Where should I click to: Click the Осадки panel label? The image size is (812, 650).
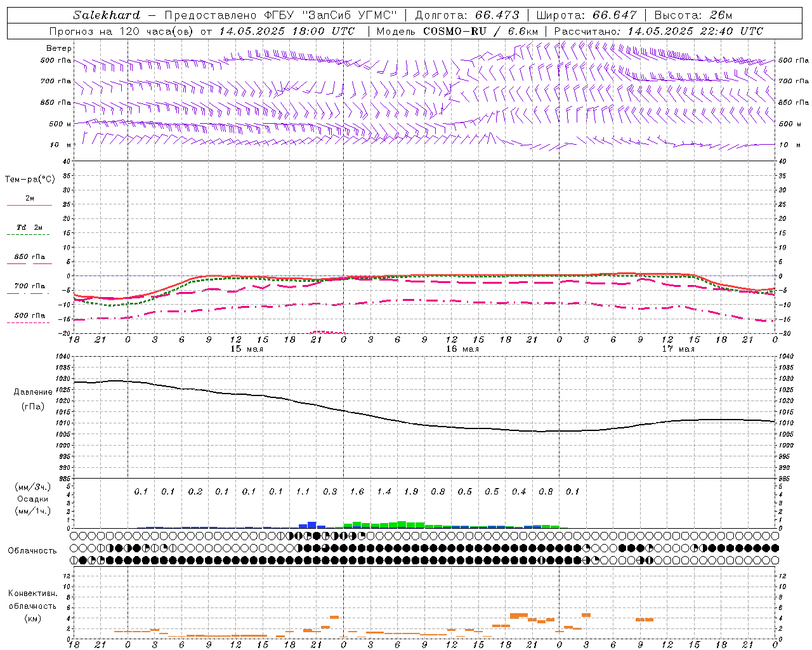pos(32,499)
